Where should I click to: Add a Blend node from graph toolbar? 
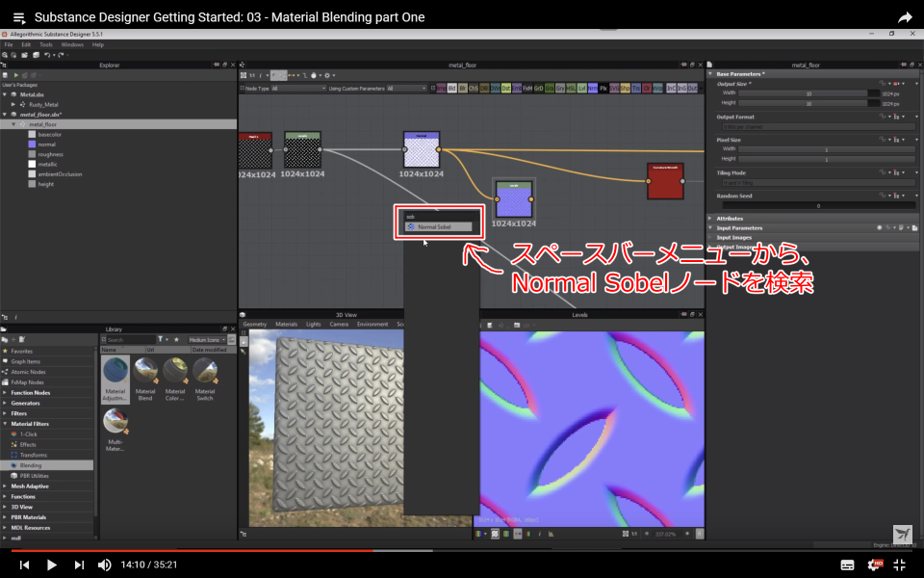pyautogui.click(x=452, y=88)
